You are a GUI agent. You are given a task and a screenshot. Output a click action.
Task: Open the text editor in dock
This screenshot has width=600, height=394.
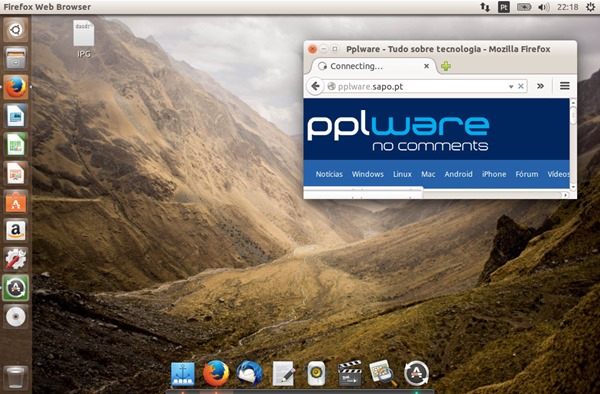tap(283, 373)
